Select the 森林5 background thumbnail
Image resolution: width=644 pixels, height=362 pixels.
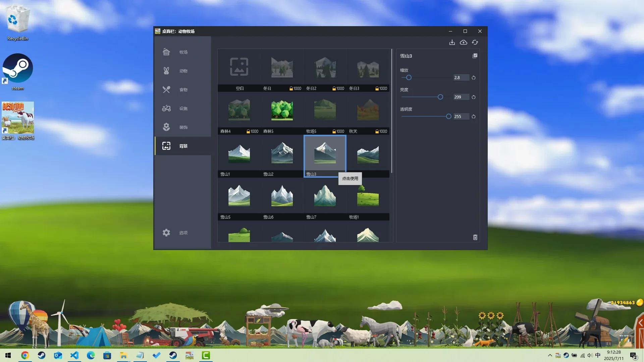point(282,111)
